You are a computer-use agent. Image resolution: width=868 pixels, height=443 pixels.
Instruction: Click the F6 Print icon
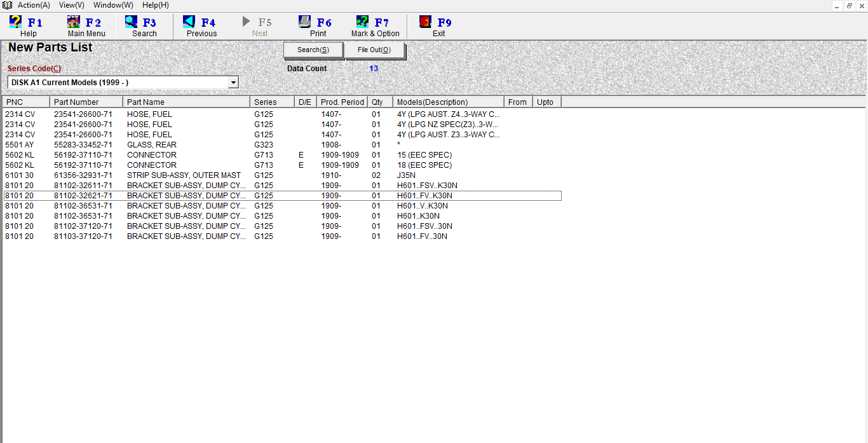point(305,22)
